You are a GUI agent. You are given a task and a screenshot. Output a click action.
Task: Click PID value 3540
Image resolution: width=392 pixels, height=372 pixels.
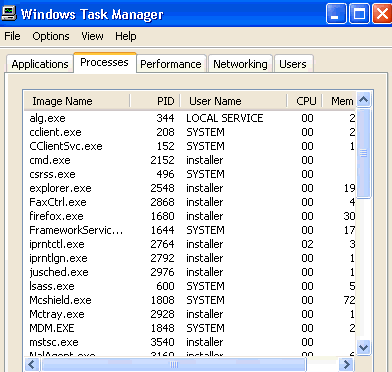coord(162,342)
